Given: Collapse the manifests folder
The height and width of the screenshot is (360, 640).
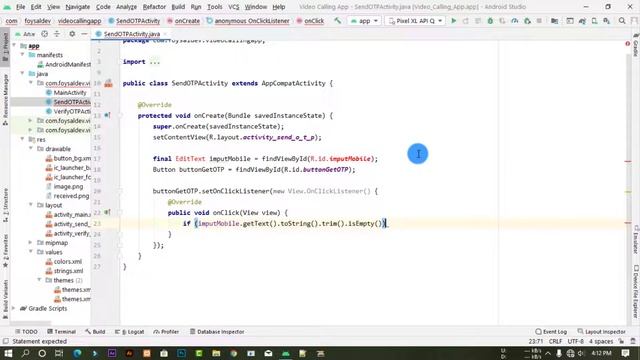Looking at the screenshot, I should (x=23, y=55).
